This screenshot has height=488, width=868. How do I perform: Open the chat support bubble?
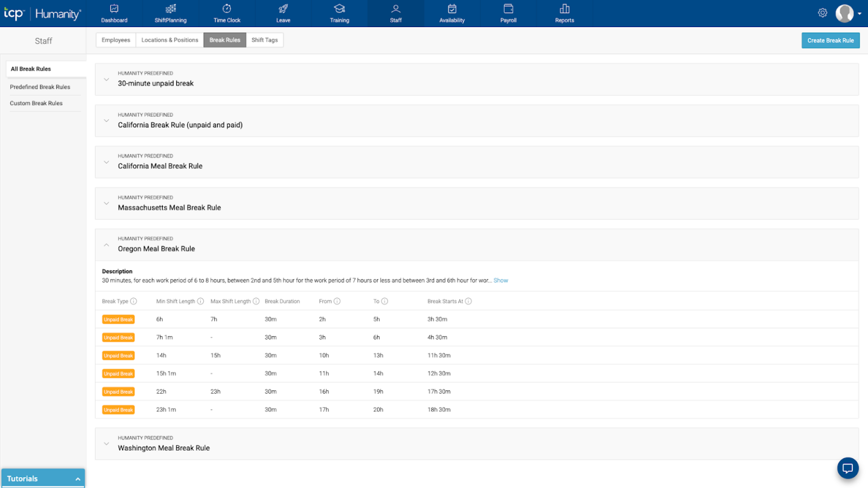pos(847,468)
